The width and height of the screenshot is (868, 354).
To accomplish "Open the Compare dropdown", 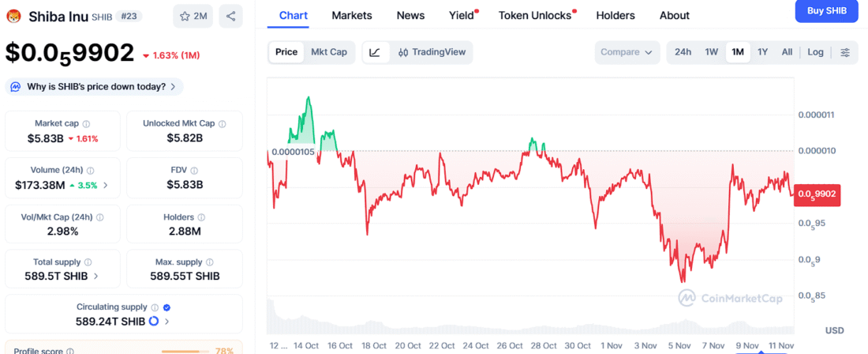I will 627,52.
